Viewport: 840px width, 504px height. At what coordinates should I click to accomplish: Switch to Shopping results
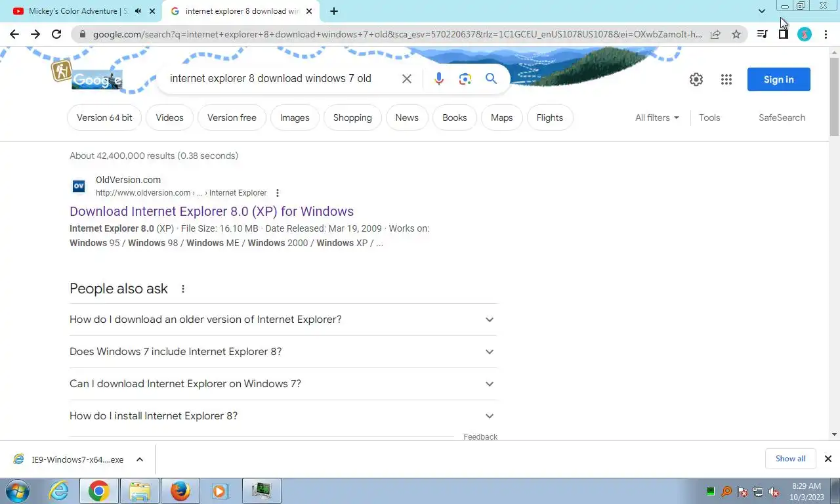tap(352, 117)
